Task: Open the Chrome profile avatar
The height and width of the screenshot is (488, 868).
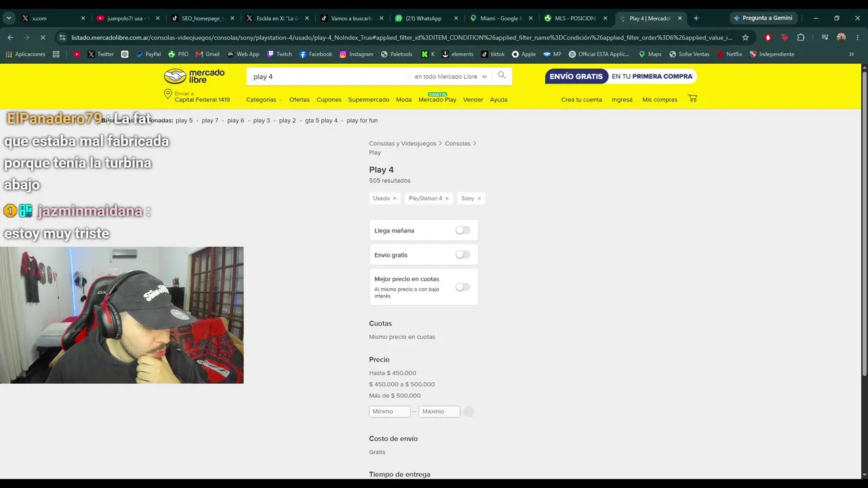Action: coord(842,37)
